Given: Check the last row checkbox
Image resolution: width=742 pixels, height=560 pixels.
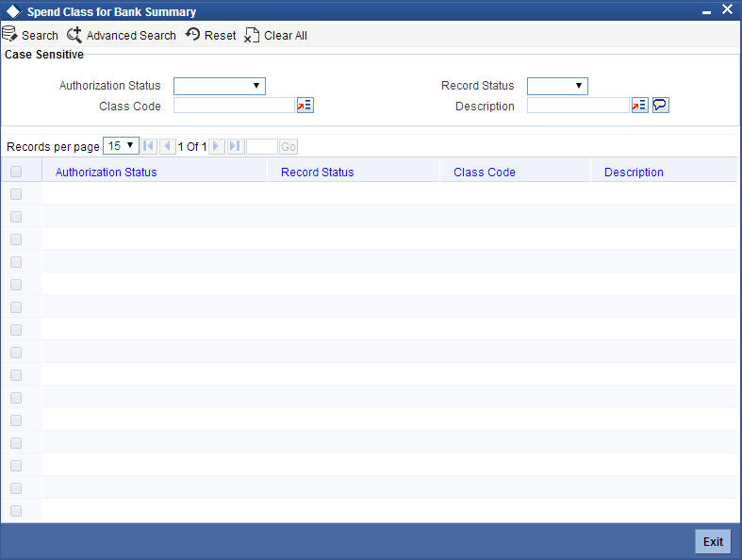Looking at the screenshot, I should (16, 511).
